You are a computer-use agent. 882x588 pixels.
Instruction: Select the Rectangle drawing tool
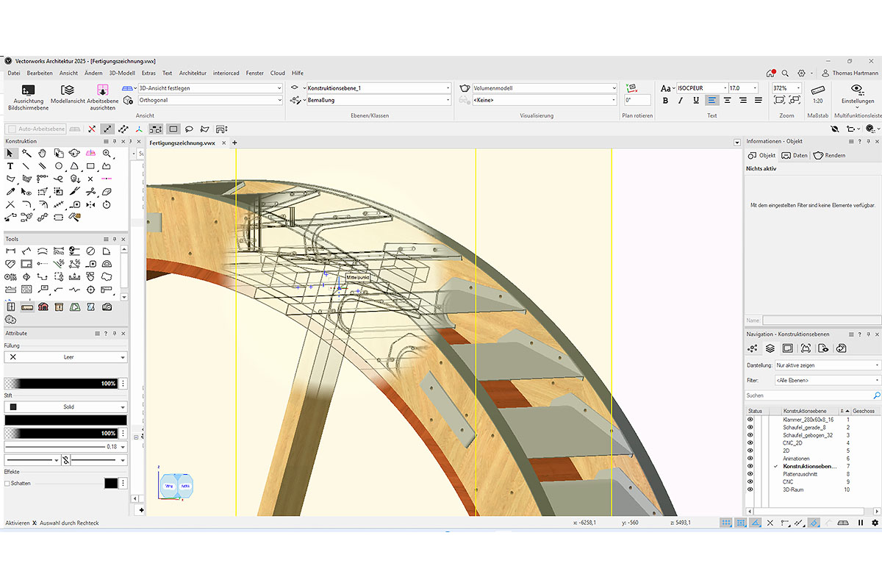pyautogui.click(x=91, y=166)
